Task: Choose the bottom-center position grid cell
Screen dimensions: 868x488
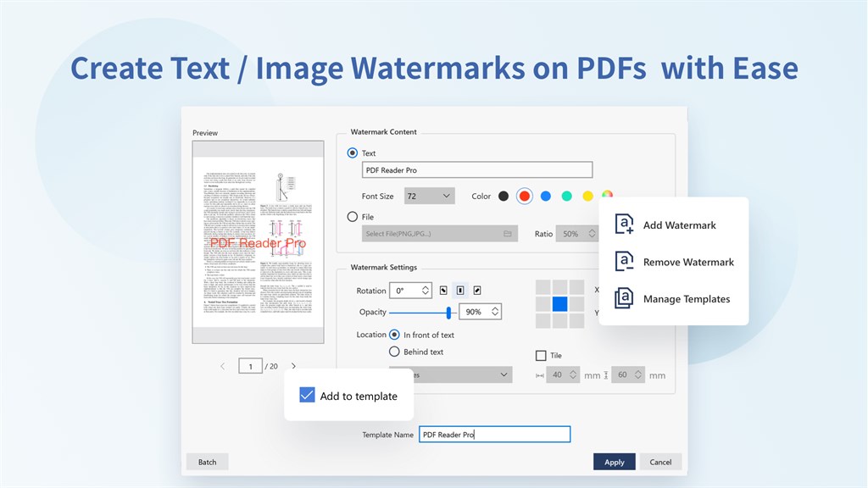Action: click(559, 320)
